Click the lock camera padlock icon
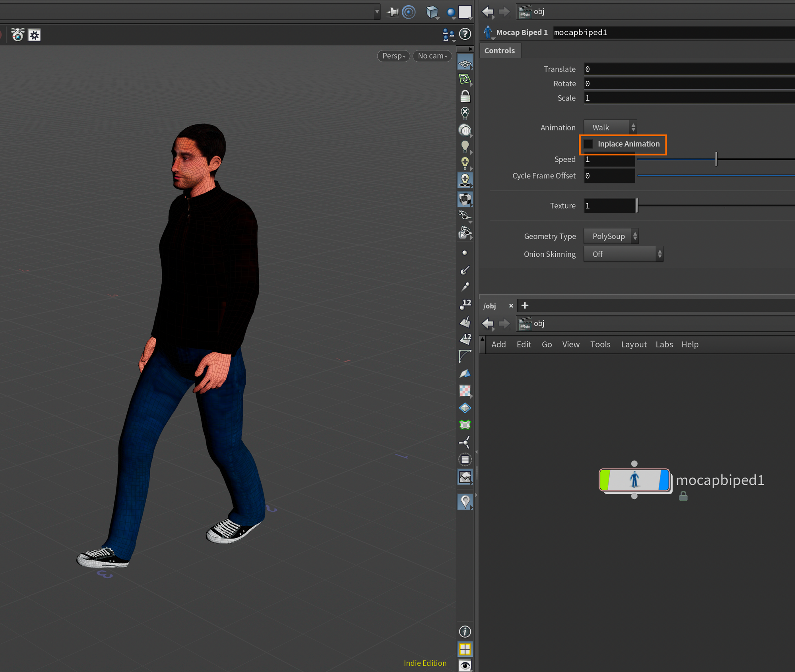The height and width of the screenshot is (672, 795). click(465, 96)
